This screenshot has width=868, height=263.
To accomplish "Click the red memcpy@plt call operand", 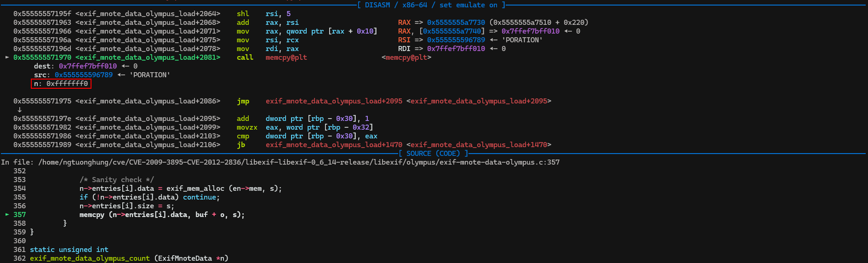I will click(286, 57).
